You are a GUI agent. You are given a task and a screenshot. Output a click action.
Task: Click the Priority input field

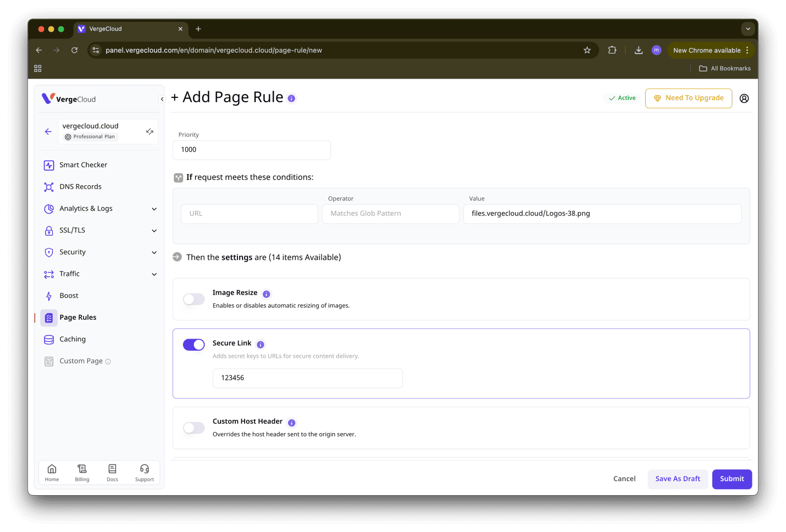tap(252, 149)
